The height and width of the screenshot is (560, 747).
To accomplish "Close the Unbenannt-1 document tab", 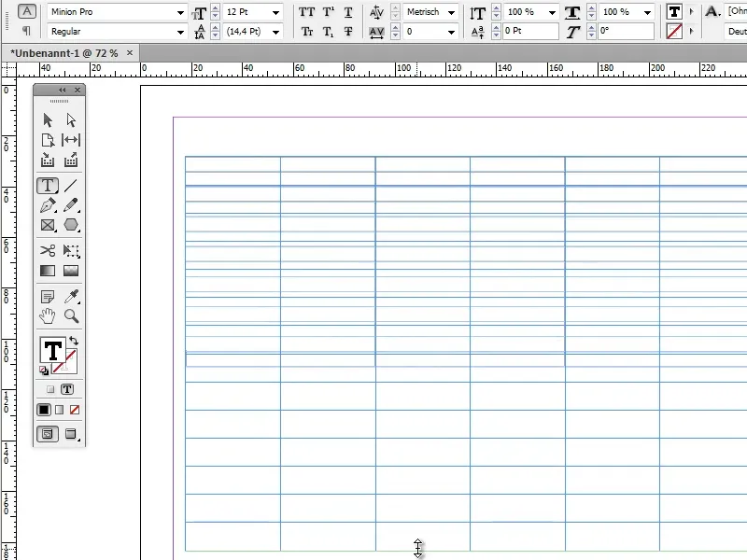I will point(130,53).
